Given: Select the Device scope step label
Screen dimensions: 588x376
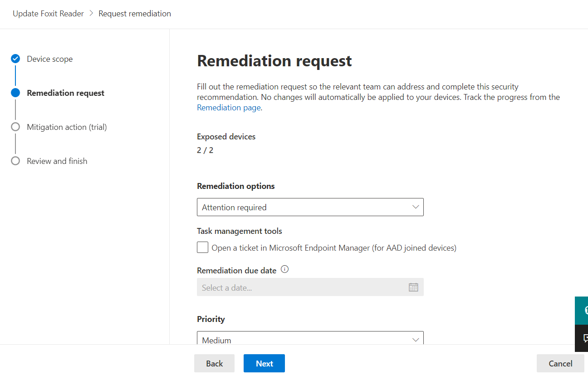Looking at the screenshot, I should (49, 59).
